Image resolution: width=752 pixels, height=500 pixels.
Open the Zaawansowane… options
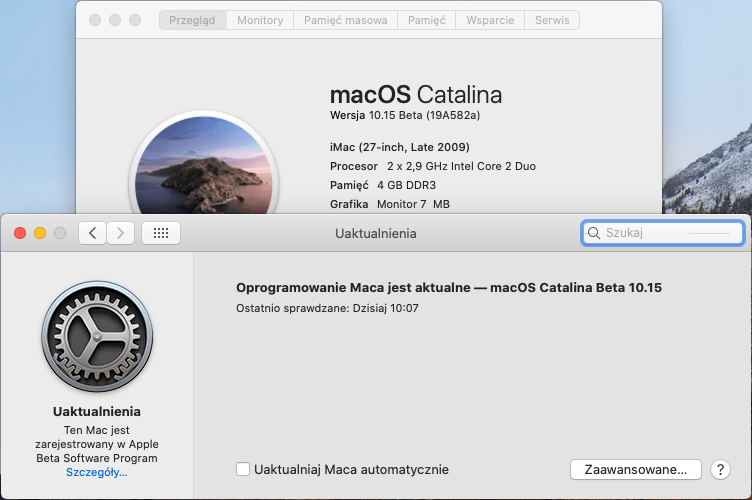[635, 470]
